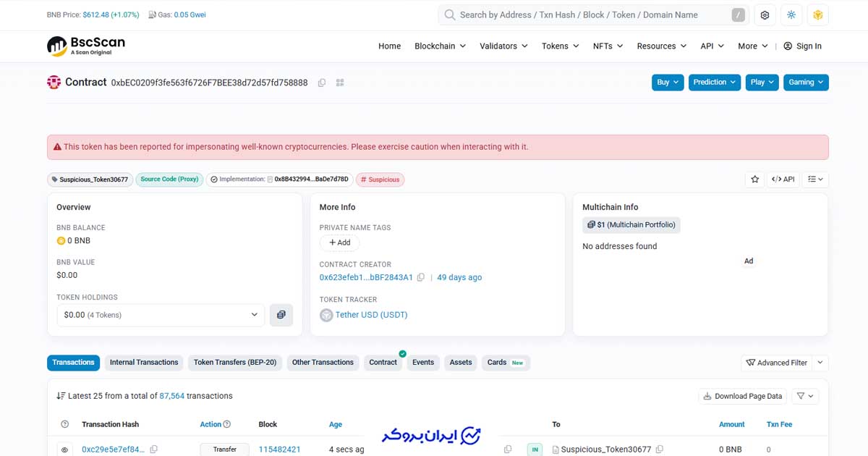Open the Play dropdown button
Viewport: 868px width, 456px height.
[x=762, y=83]
